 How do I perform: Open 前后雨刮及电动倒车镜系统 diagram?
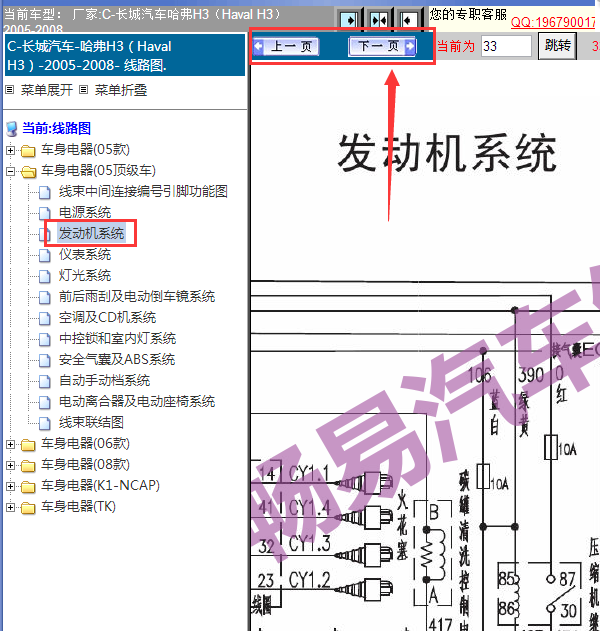click(137, 297)
